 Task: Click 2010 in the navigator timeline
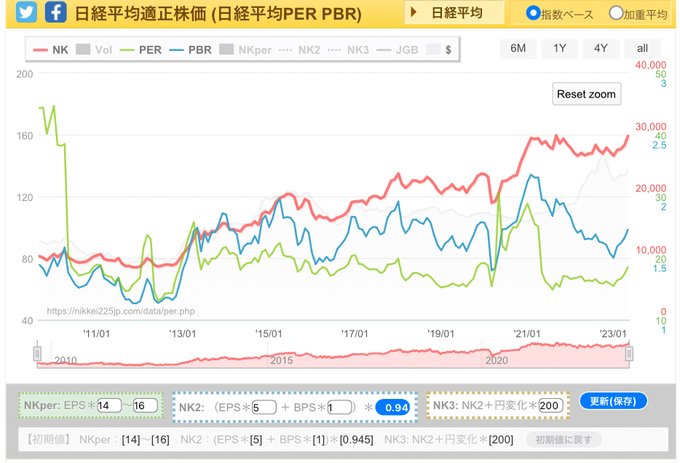click(x=65, y=360)
